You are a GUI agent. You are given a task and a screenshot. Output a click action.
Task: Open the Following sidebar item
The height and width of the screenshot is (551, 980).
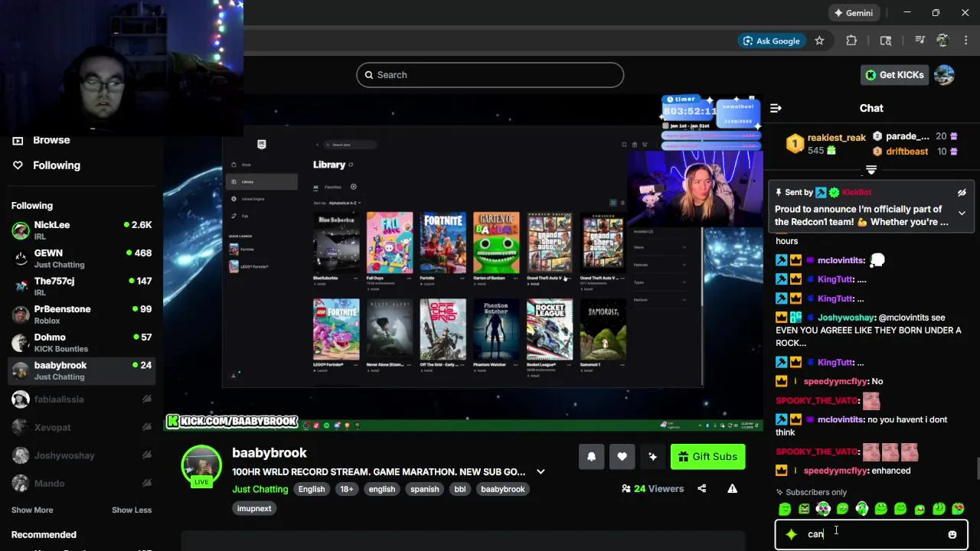tap(56, 165)
